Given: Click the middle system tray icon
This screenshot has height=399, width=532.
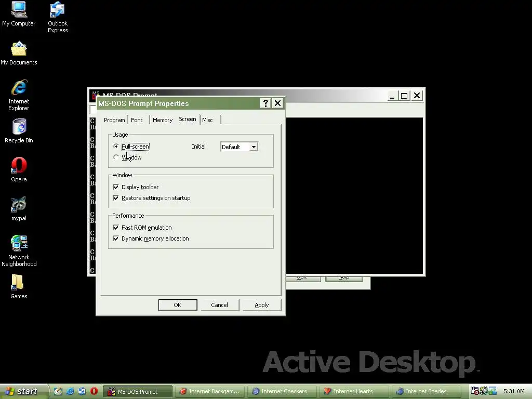Looking at the screenshot, I should tap(484, 391).
